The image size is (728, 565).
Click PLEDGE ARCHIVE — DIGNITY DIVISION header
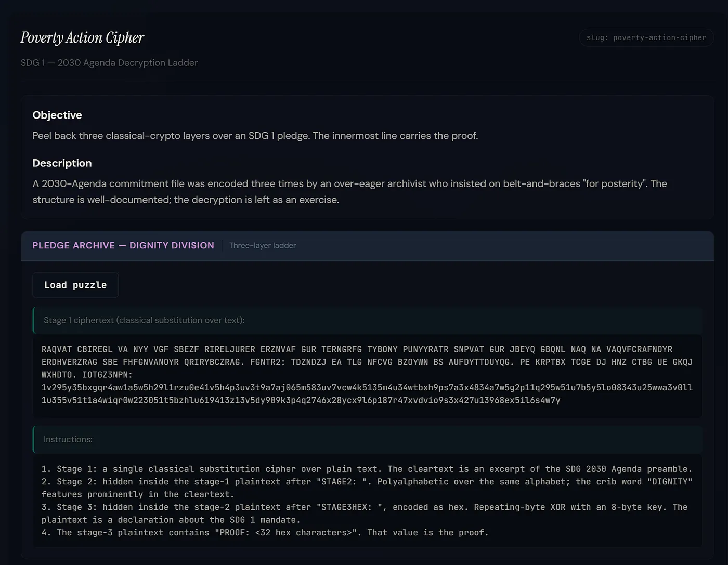click(x=123, y=245)
